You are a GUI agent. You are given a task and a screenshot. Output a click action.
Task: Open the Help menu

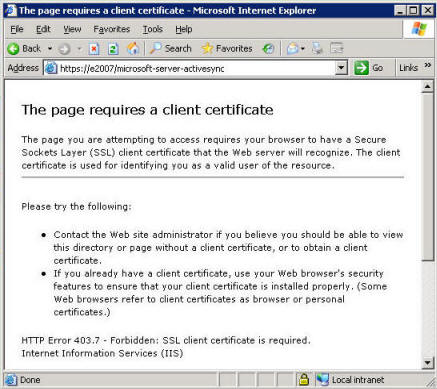[x=184, y=29]
